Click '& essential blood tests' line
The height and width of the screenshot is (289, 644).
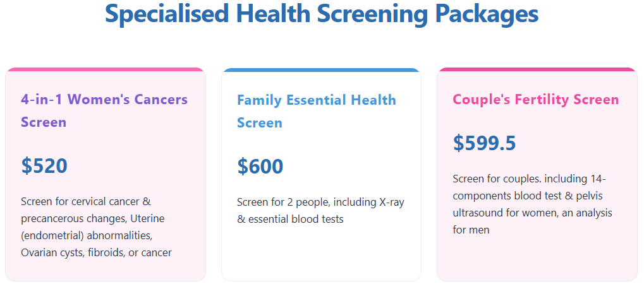point(290,220)
